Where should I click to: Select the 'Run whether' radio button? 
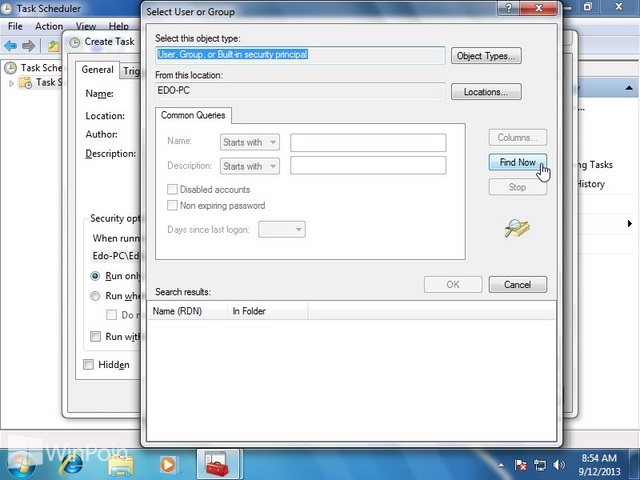(x=95, y=296)
